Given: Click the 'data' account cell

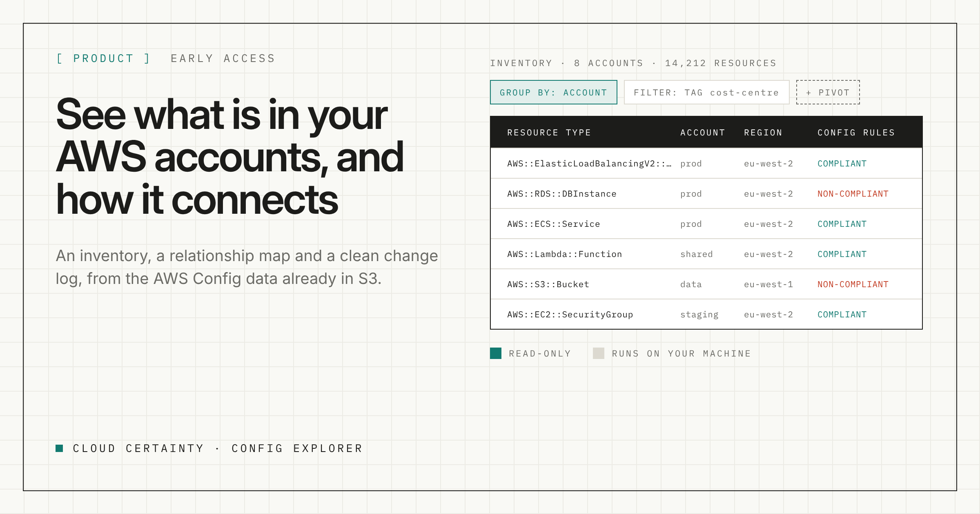Looking at the screenshot, I should 691,284.
